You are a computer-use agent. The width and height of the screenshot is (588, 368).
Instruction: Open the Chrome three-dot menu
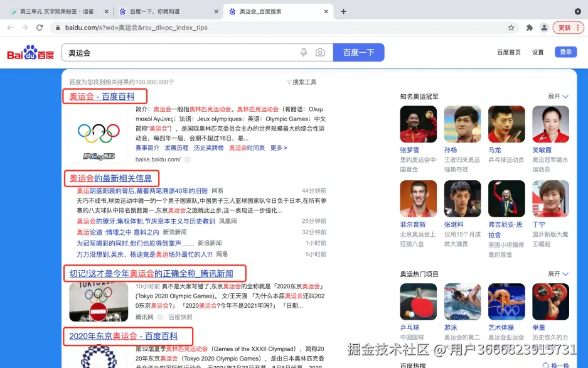click(578, 28)
